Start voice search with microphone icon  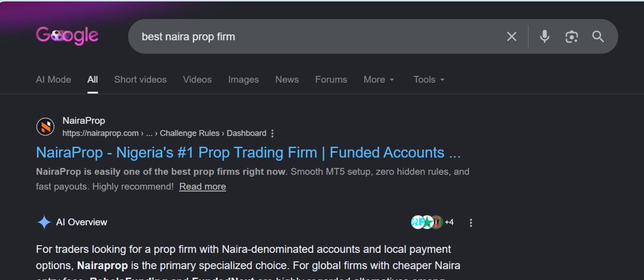545,36
